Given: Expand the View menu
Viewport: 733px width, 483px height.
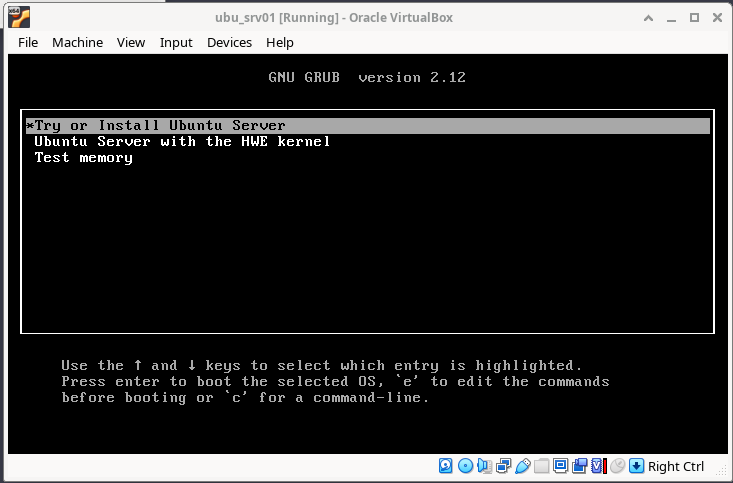Looking at the screenshot, I should [x=131, y=42].
